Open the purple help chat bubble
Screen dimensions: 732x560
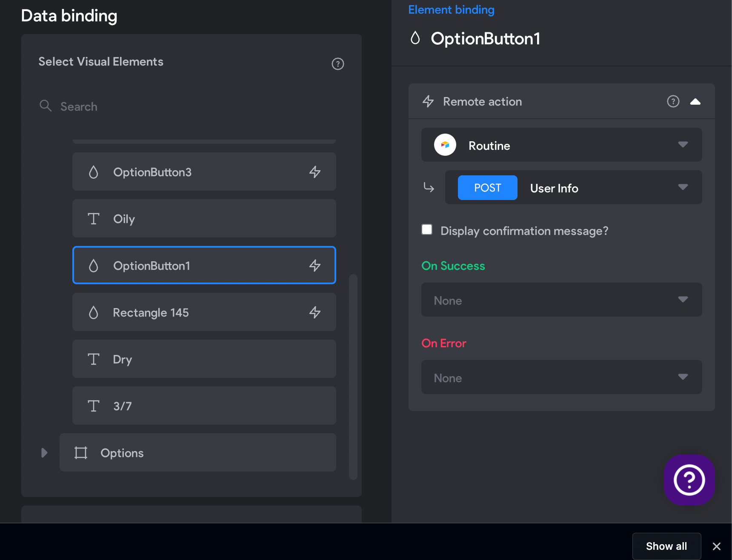689,480
